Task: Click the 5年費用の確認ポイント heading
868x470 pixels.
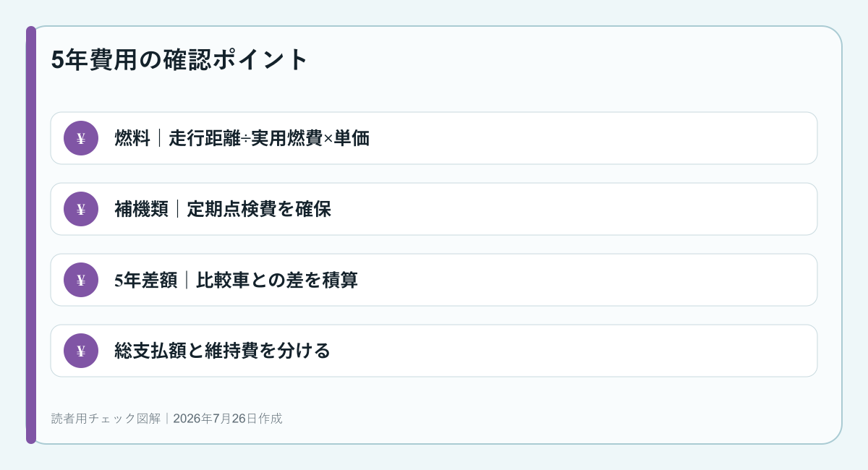Action: pyautogui.click(x=180, y=59)
